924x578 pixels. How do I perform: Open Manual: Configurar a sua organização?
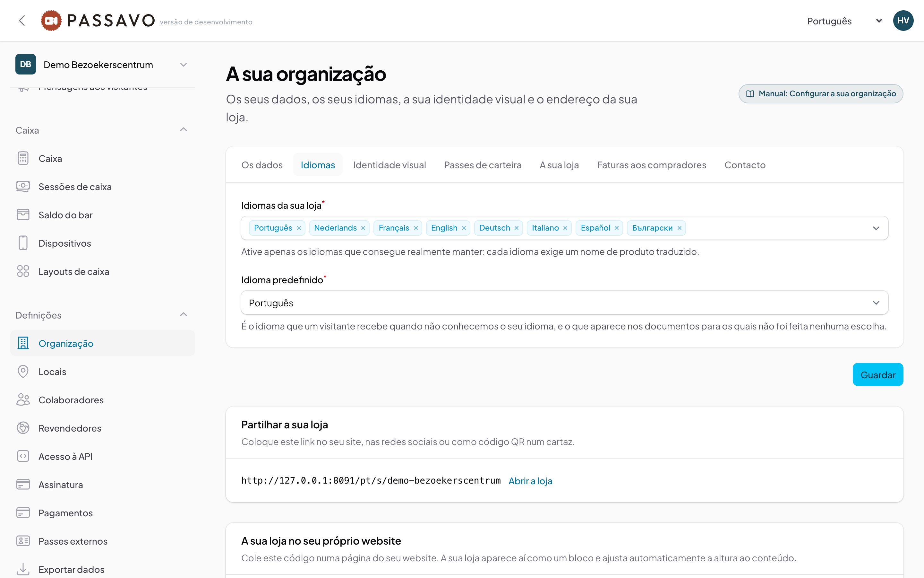coord(820,94)
